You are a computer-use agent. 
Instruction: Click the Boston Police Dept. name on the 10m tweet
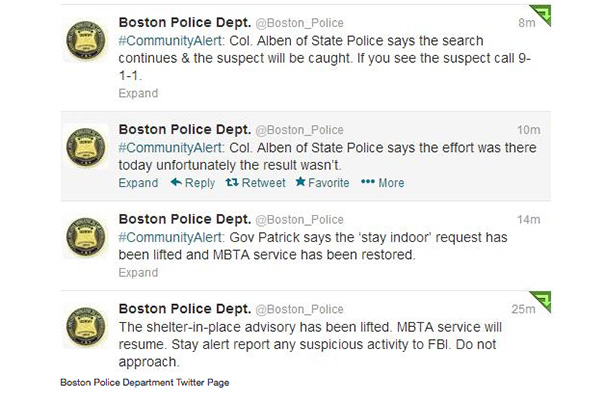tap(185, 129)
